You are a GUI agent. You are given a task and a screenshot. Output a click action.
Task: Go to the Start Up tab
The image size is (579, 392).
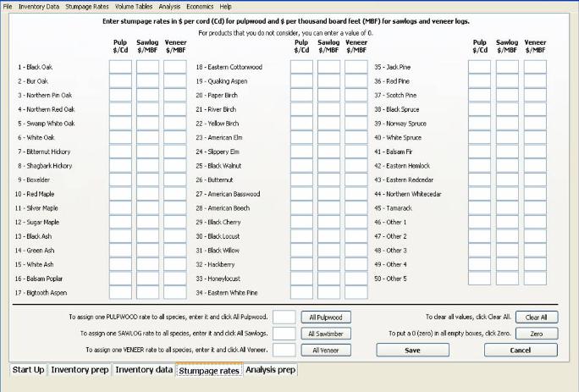(x=28, y=370)
